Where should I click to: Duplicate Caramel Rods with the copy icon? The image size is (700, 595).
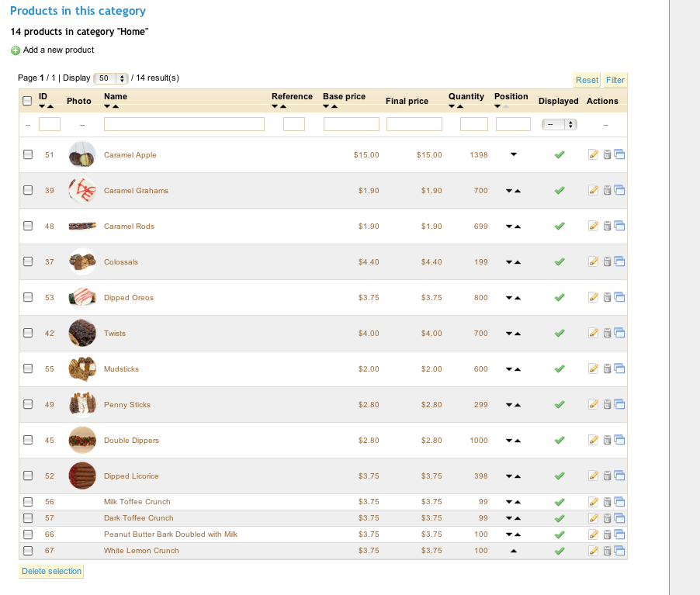(619, 226)
